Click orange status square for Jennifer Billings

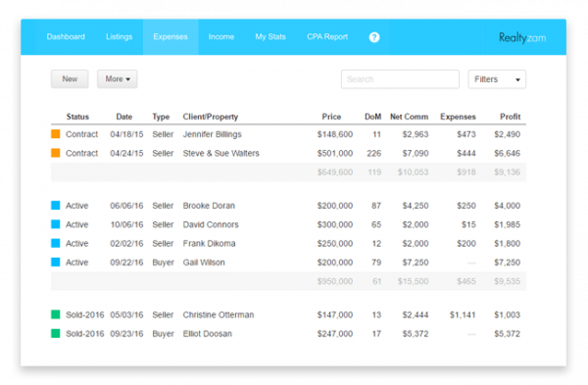[x=56, y=134]
